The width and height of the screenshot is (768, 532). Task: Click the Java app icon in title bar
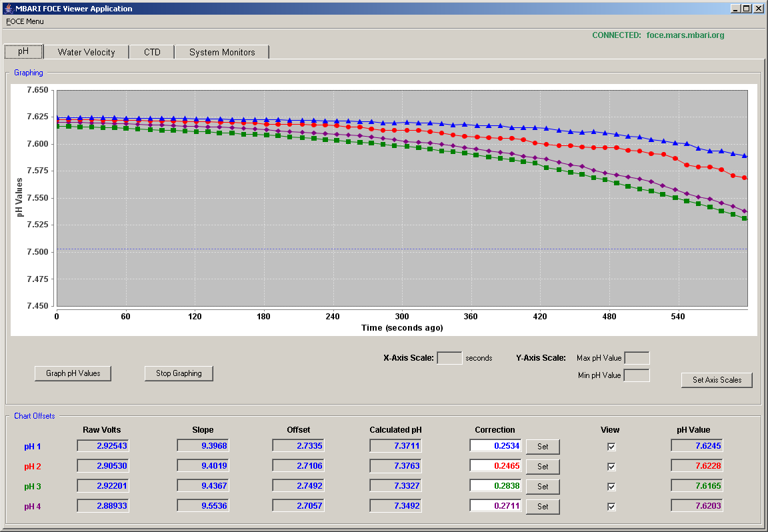tap(8, 8)
